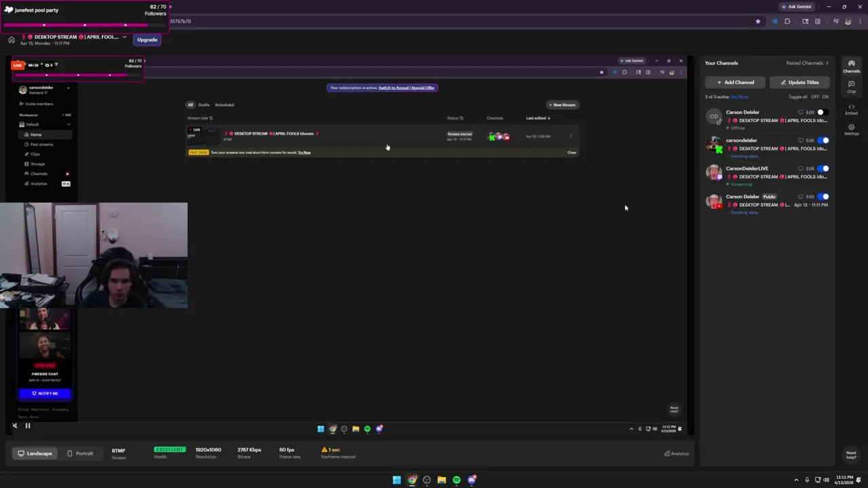Disable the CarsonDeislerLIVE Twitch channel toggle
This screenshot has height=488, width=868.
point(823,169)
